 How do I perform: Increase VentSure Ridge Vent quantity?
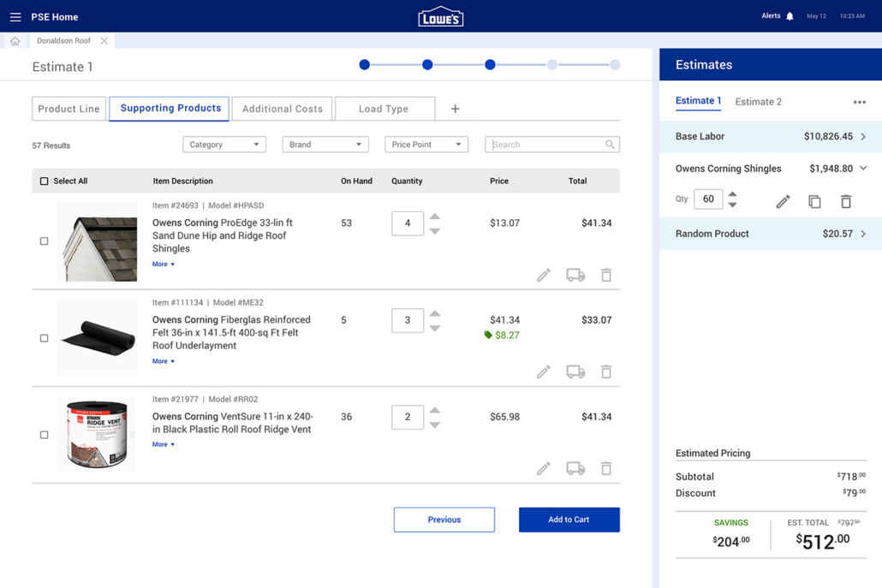click(x=435, y=410)
